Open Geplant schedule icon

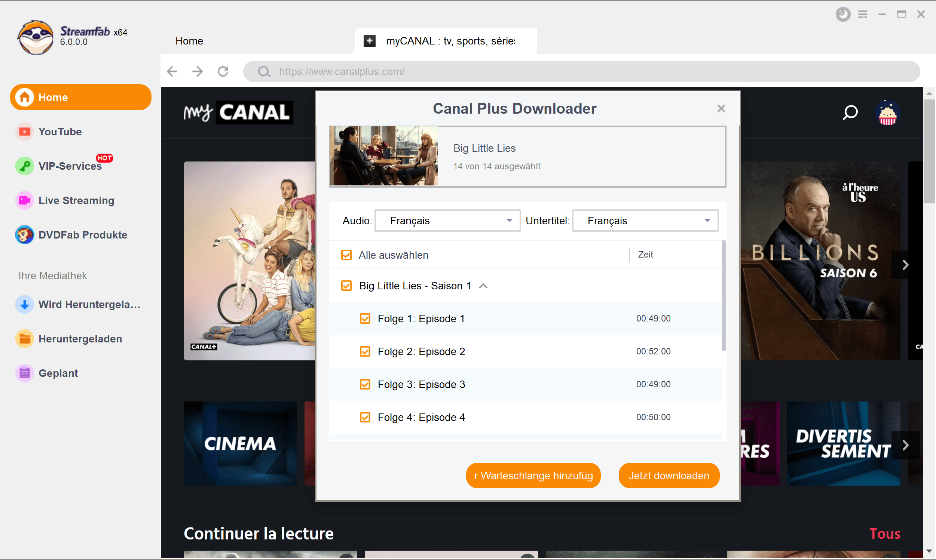point(25,373)
